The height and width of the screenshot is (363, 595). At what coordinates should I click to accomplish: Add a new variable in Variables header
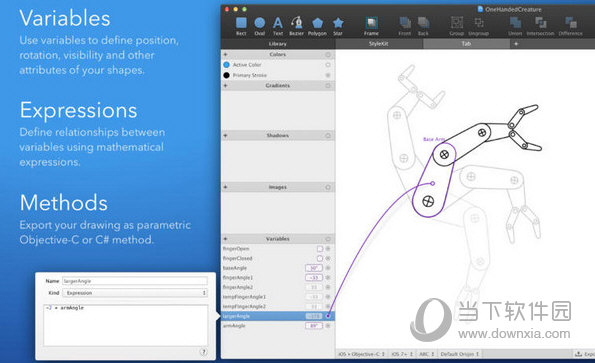click(225, 239)
